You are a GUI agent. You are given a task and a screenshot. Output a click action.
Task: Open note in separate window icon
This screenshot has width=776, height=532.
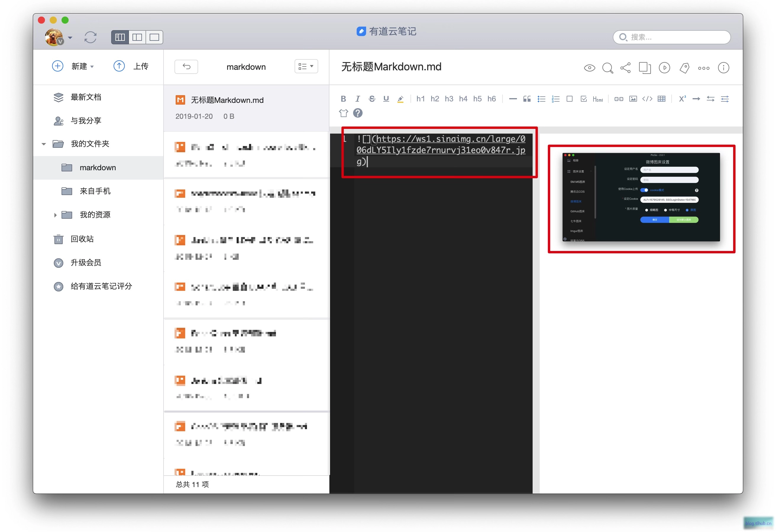[645, 68]
